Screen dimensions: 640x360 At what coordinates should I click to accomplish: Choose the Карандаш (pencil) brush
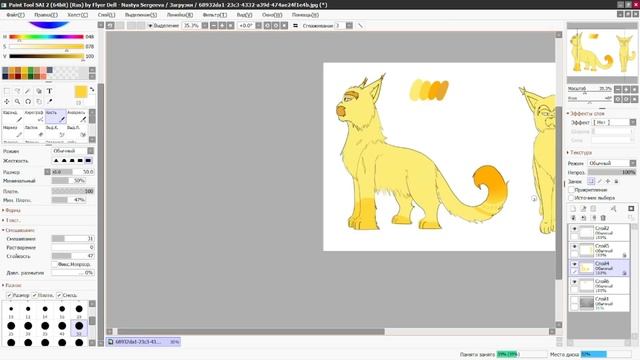coord(13,116)
